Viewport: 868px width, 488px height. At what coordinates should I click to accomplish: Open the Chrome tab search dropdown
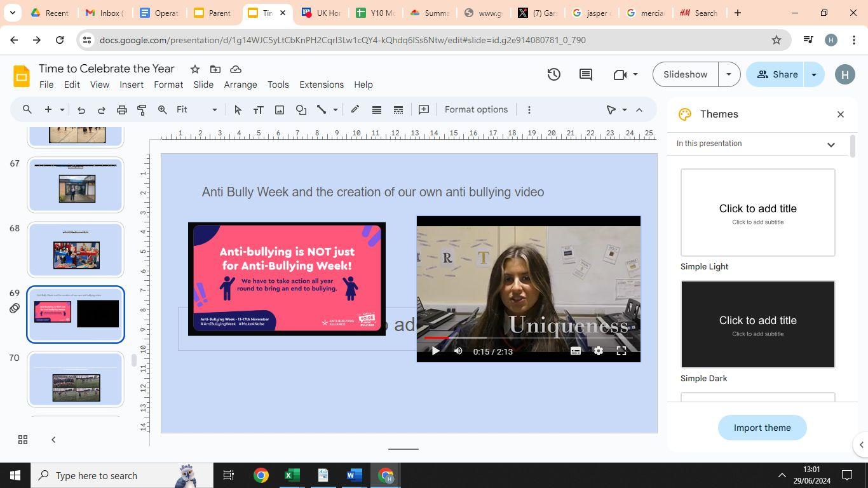click(x=12, y=13)
